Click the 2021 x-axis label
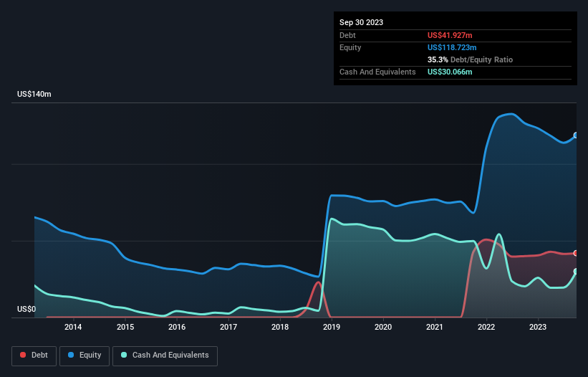This screenshot has height=377, width=588. pyautogui.click(x=435, y=327)
